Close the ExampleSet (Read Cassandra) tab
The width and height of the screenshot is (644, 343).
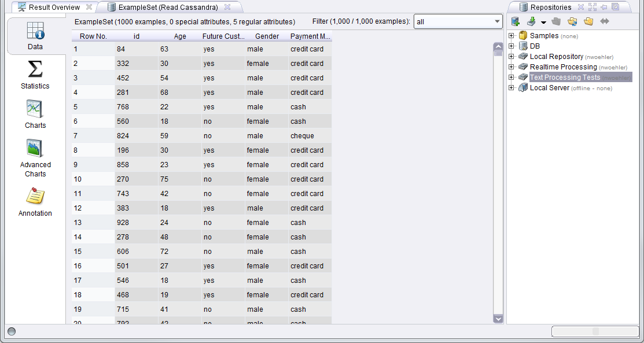pyautogui.click(x=227, y=8)
